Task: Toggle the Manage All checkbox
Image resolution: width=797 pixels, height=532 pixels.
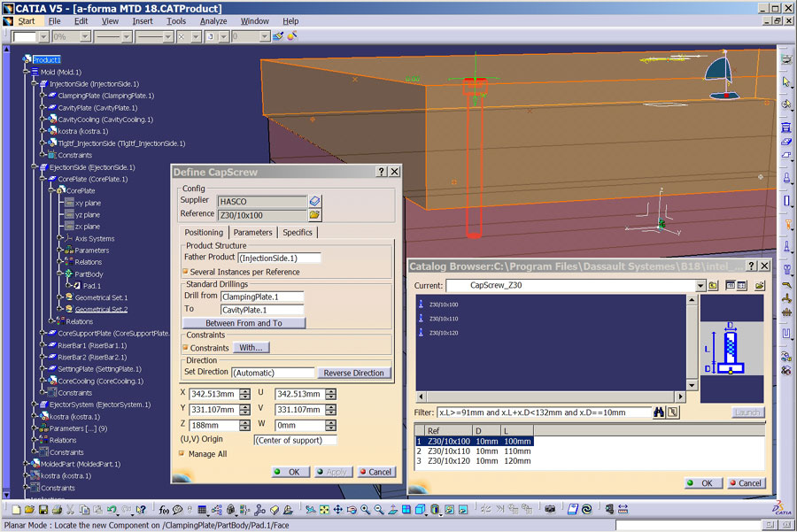Action: pos(182,453)
